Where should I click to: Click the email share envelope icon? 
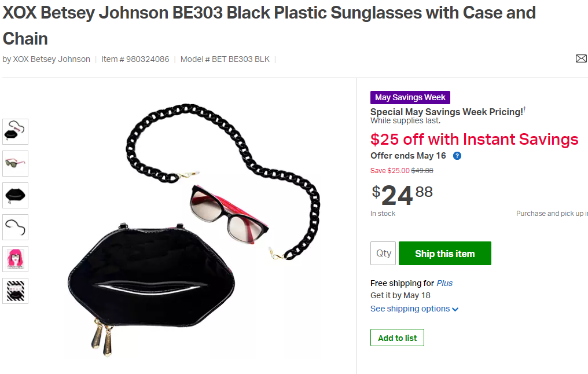(580, 58)
